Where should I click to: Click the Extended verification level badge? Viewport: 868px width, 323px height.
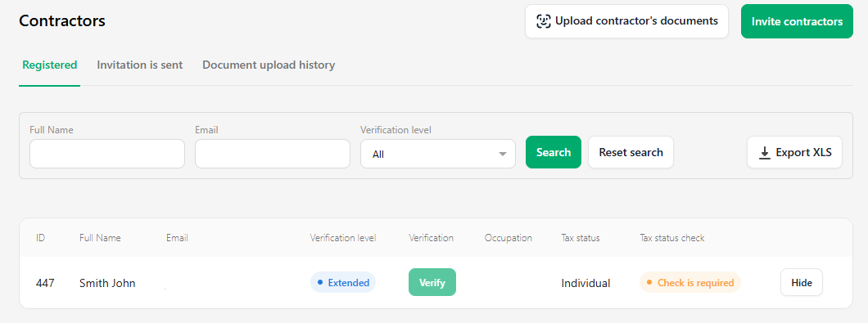[x=343, y=283]
